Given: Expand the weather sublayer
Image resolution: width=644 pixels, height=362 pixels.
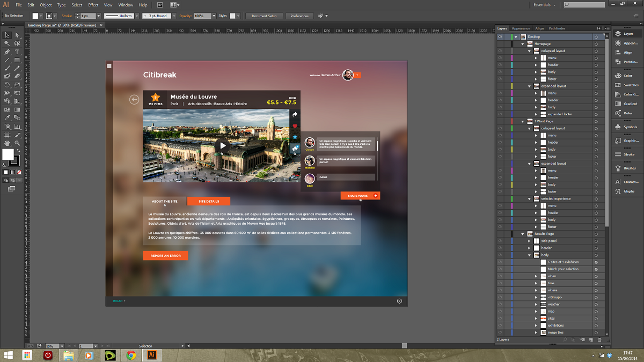Looking at the screenshot, I should tap(536, 304).
